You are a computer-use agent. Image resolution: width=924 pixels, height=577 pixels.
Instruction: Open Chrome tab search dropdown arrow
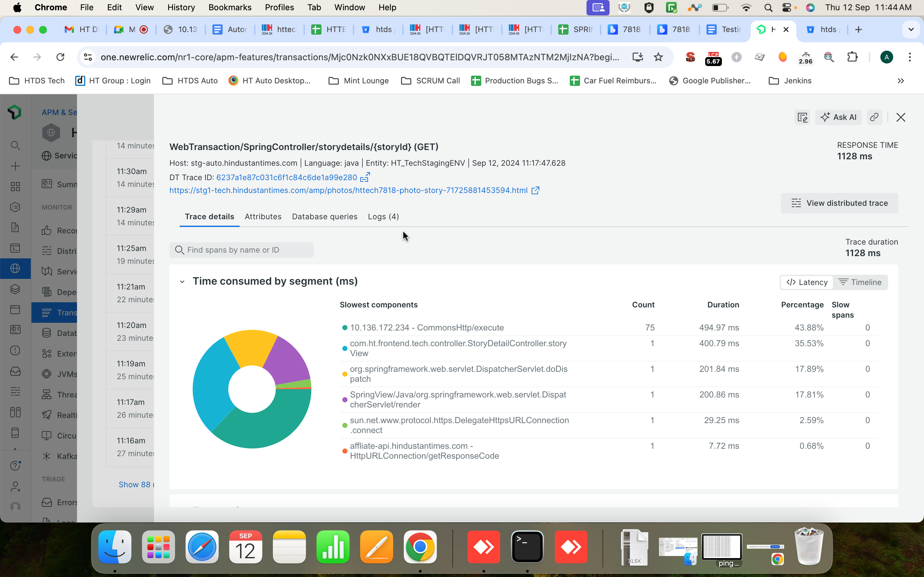911,29
